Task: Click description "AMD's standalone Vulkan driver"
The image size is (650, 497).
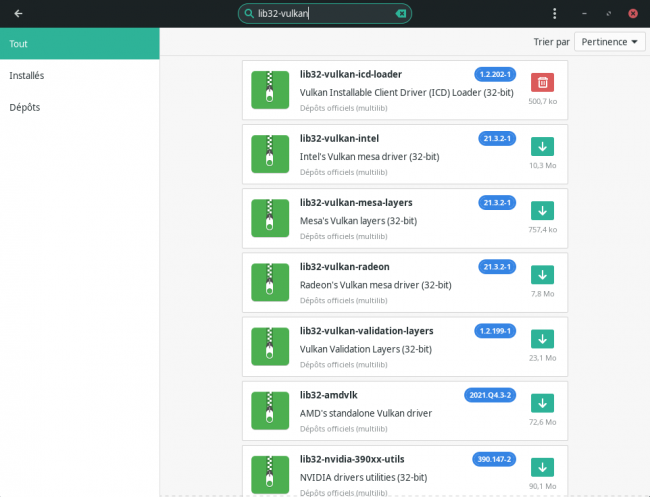Action: coord(366,414)
